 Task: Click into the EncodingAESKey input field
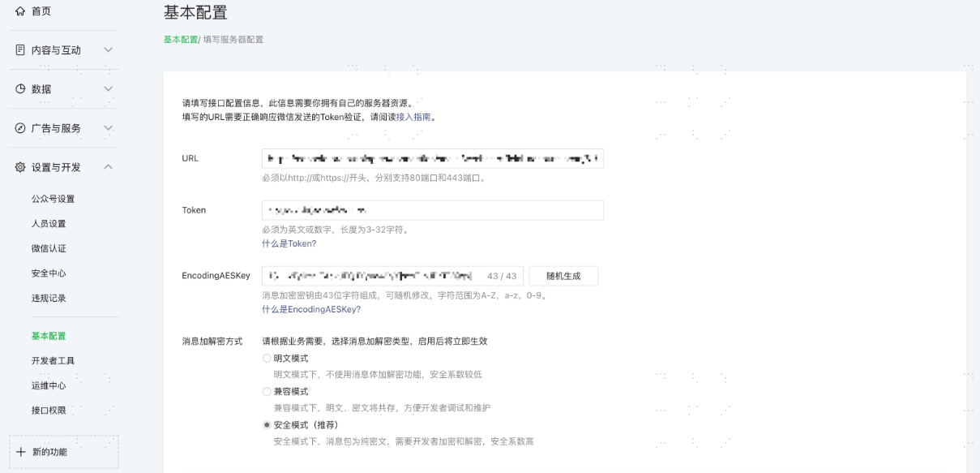tap(392, 276)
